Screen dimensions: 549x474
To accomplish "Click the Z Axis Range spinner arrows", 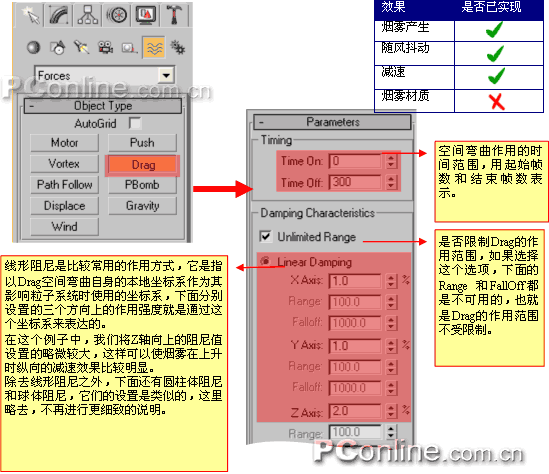I will 391,432.
